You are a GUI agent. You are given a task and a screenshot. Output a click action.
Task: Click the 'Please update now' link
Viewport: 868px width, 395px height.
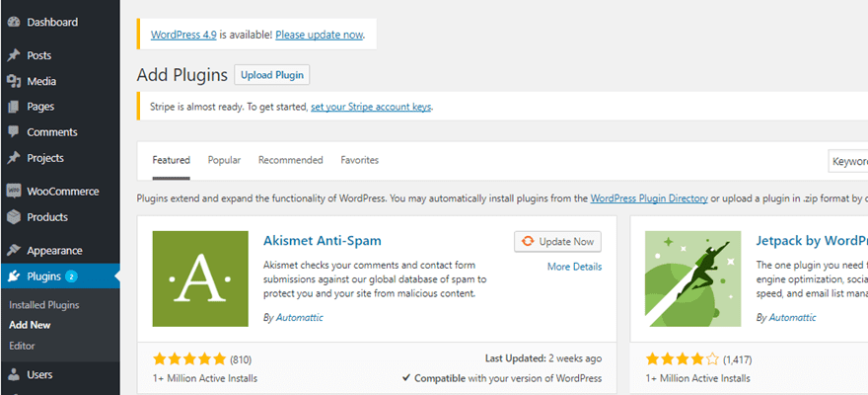coord(319,35)
